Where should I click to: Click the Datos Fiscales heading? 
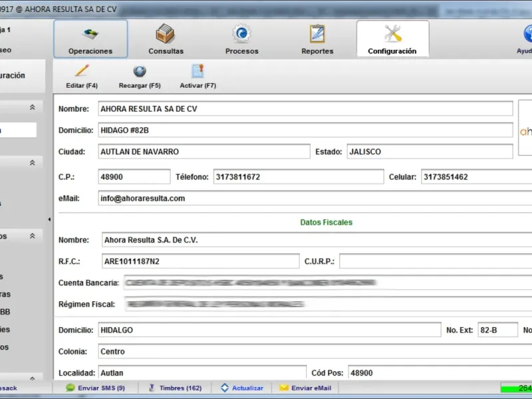[326, 222]
